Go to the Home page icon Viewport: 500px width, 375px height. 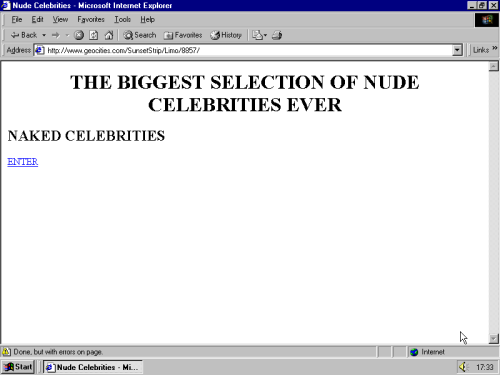click(109, 35)
